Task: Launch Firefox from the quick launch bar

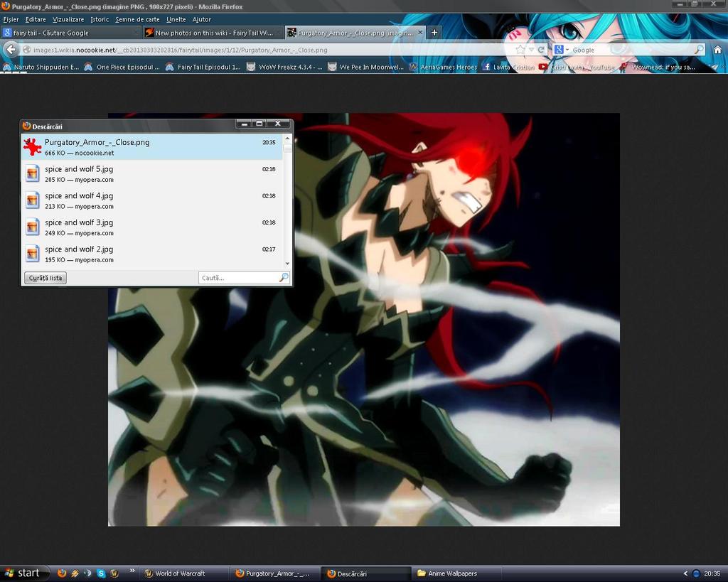Action: pos(62,573)
